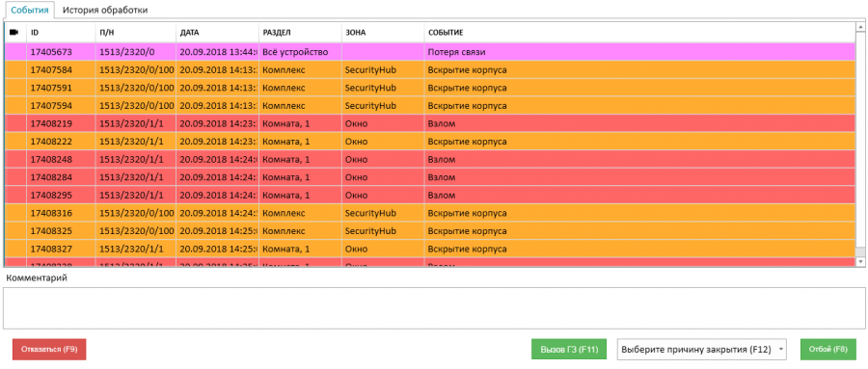Image resolution: width=868 pixels, height=369 pixels.
Task: Sort by the ID column header
Action: tap(61, 33)
